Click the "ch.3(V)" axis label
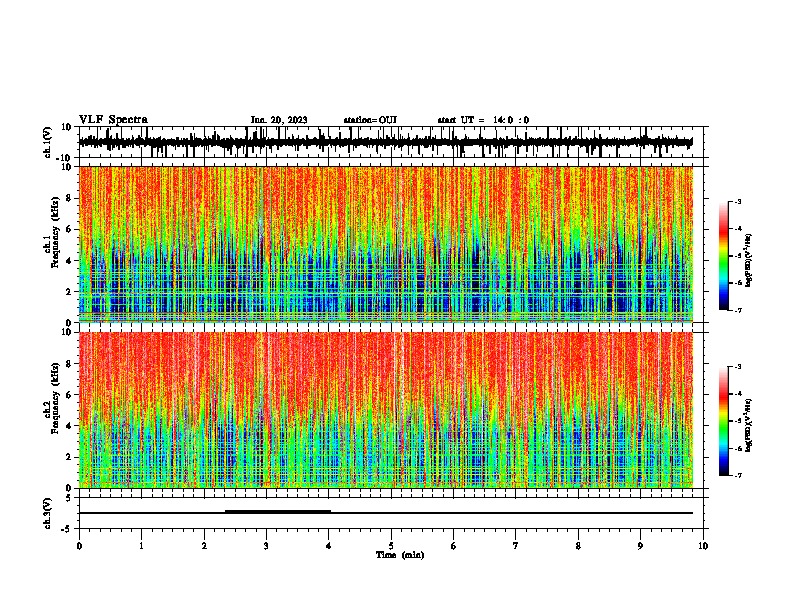 click(47, 513)
